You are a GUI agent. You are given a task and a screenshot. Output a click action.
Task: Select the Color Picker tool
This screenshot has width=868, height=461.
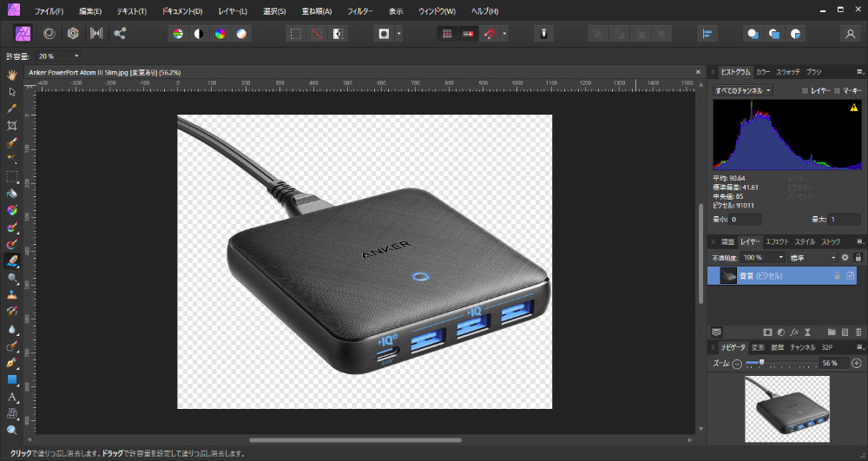coord(11,109)
